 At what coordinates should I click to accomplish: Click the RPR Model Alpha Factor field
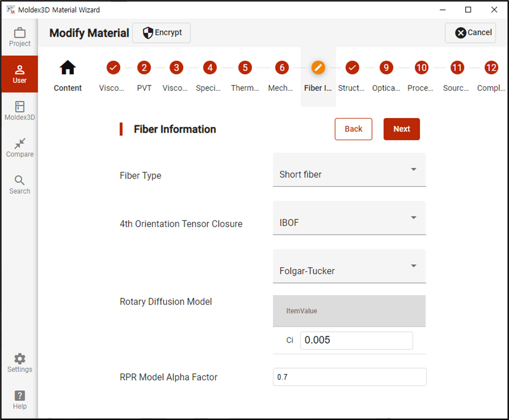(x=350, y=377)
